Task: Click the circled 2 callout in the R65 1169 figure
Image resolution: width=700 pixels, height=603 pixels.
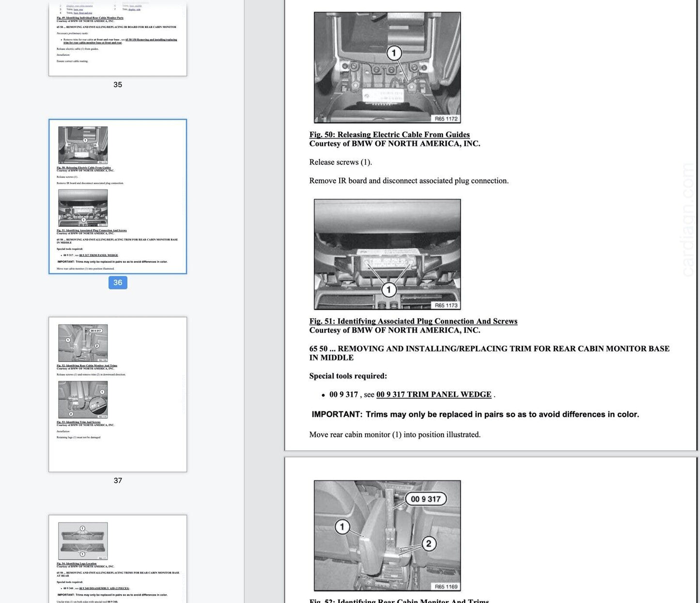Action: pos(428,544)
